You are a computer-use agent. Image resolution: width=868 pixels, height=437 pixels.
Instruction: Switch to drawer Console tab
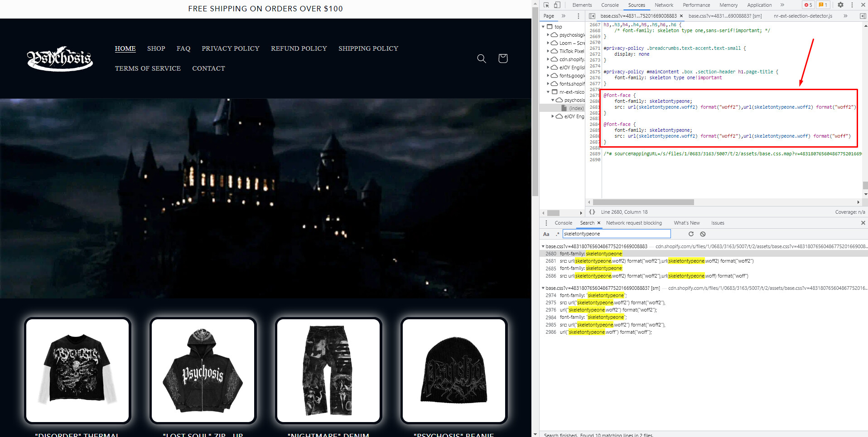click(563, 223)
